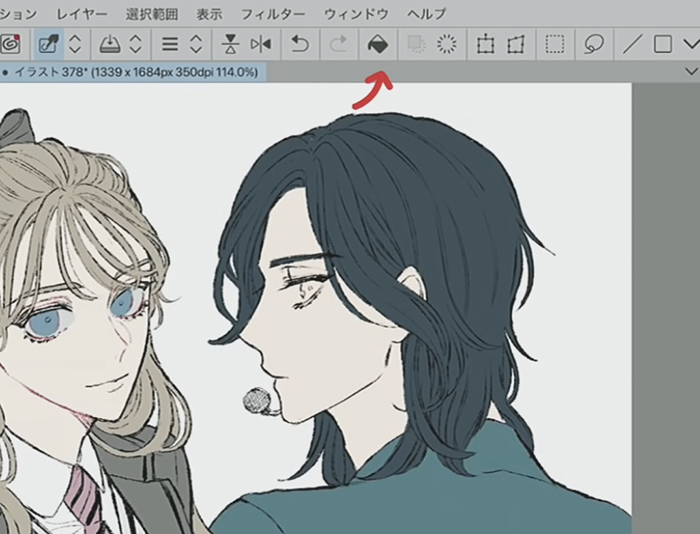Screen dimensions: 700x534
Task: Choose the rectangular dashed selection icon
Action: pyautogui.click(x=555, y=45)
